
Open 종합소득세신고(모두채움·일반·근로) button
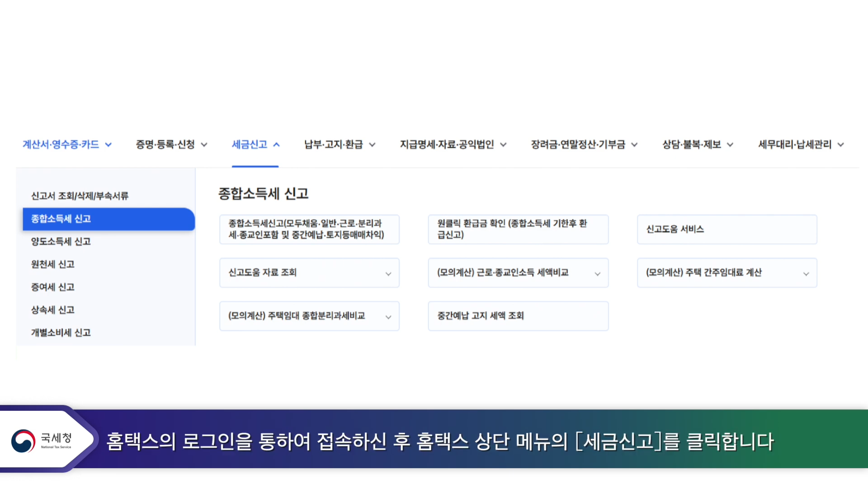tap(309, 230)
